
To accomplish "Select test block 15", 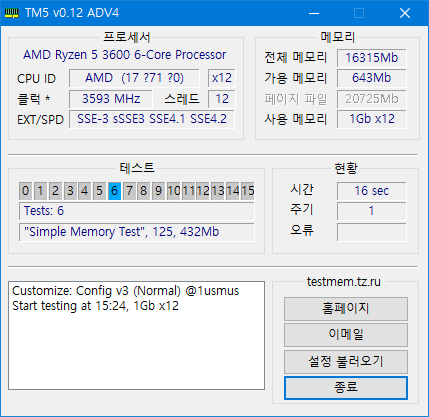I will click(248, 191).
